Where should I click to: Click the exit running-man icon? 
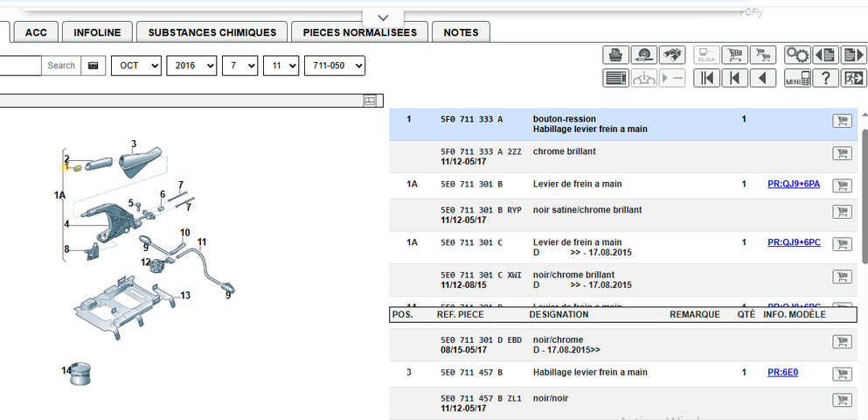[852, 78]
